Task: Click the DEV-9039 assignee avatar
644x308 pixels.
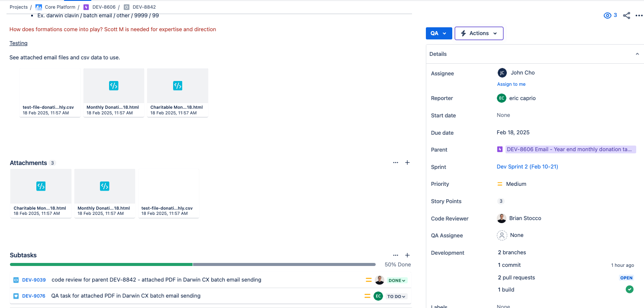Action: pos(380,280)
